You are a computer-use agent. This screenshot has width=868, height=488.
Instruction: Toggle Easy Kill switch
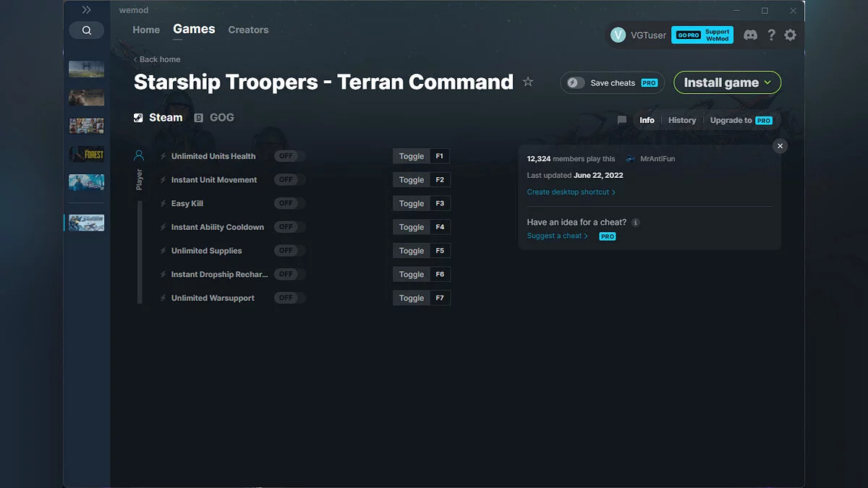tap(289, 203)
